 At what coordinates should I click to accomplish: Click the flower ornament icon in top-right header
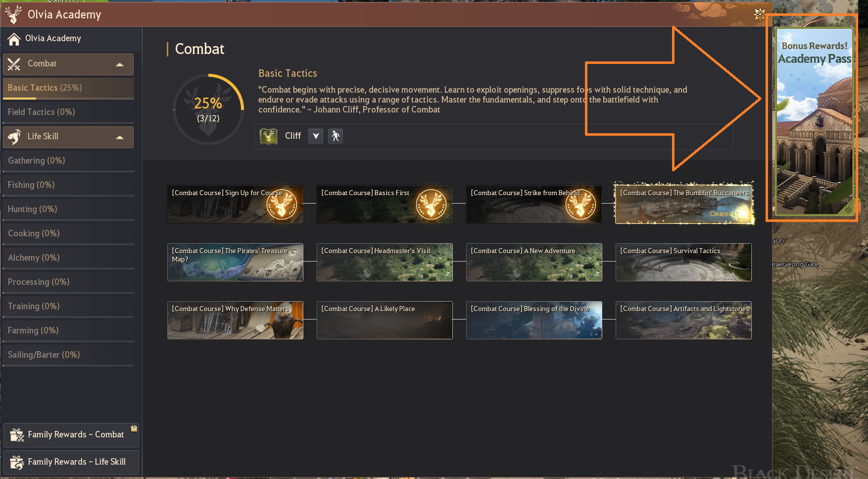point(759,14)
